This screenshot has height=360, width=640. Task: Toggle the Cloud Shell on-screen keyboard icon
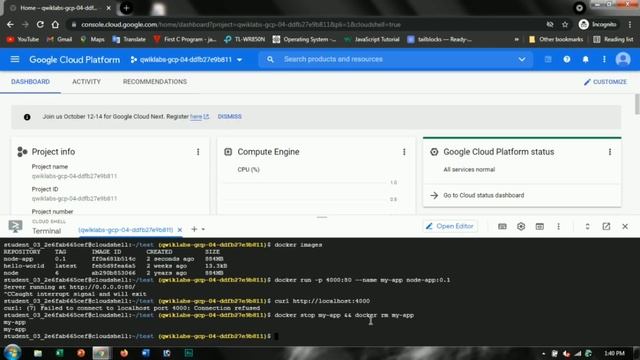coord(502,227)
